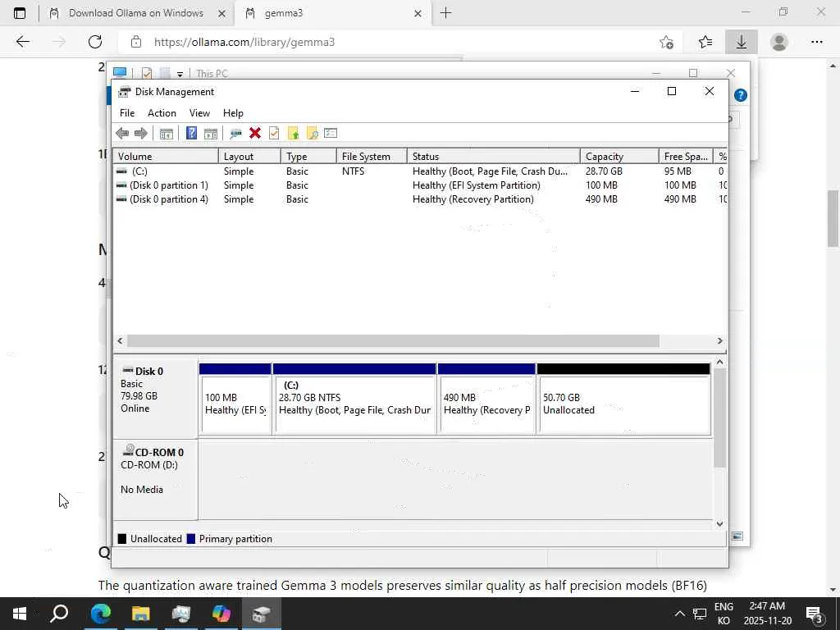Click the volume list scroll left arrow
Screen dimensions: 840x630
click(120, 340)
